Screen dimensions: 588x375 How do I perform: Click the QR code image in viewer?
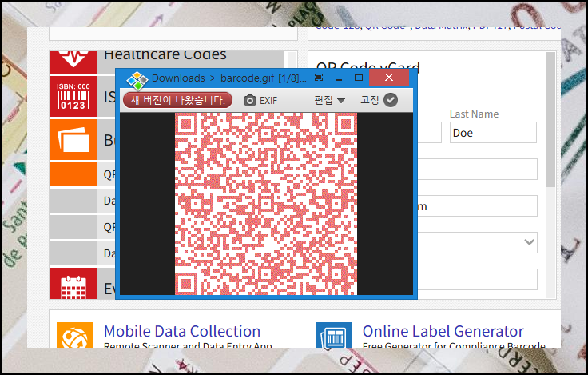click(266, 203)
